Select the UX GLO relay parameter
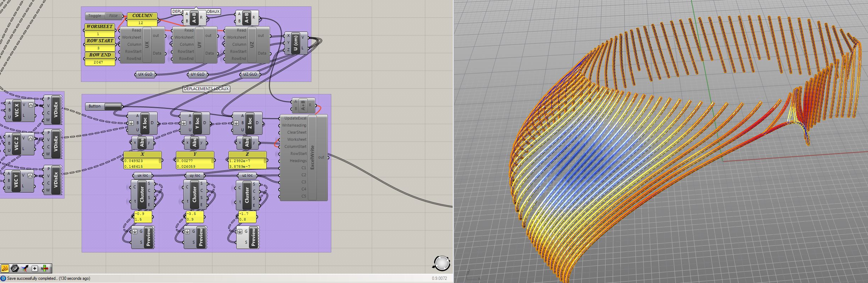 click(145, 74)
